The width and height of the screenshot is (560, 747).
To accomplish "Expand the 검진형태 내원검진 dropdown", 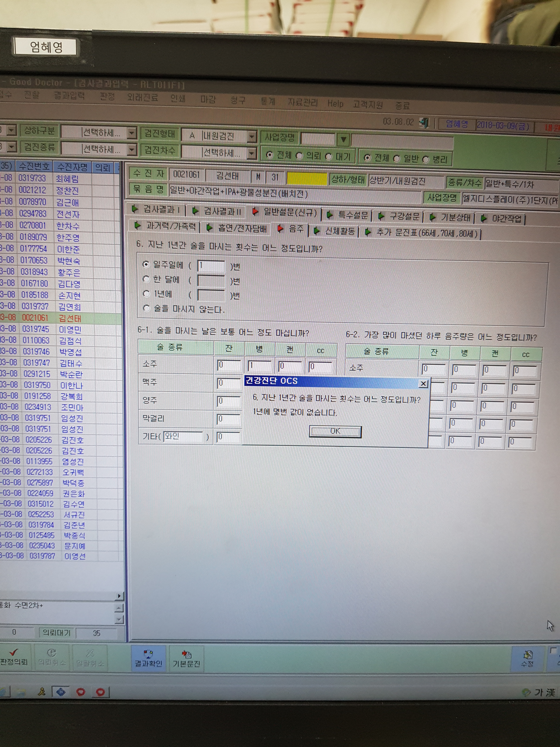I will click(x=251, y=136).
